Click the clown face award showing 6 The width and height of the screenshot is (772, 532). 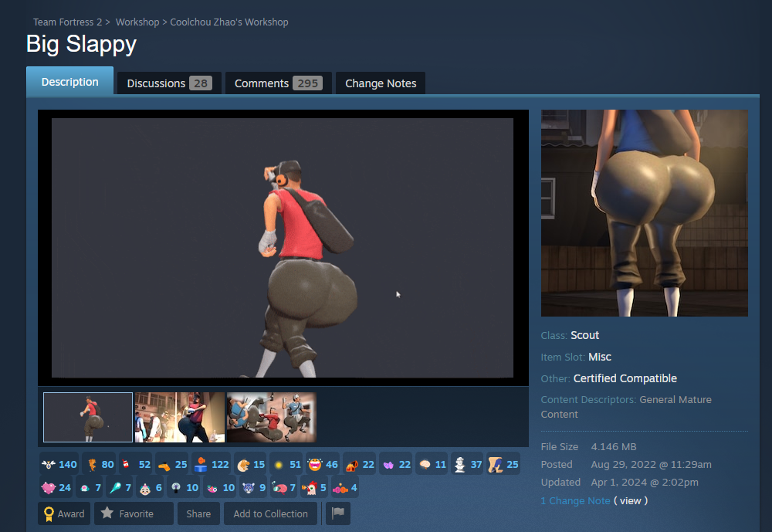coord(151,488)
